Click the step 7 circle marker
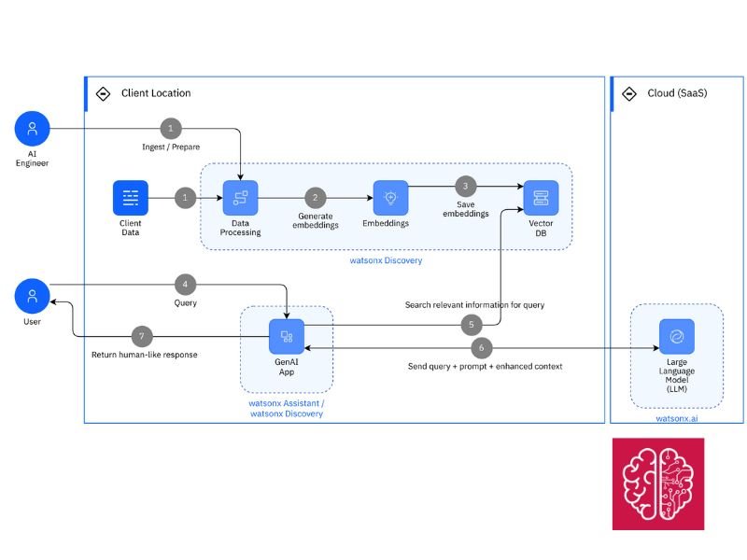 tap(142, 337)
